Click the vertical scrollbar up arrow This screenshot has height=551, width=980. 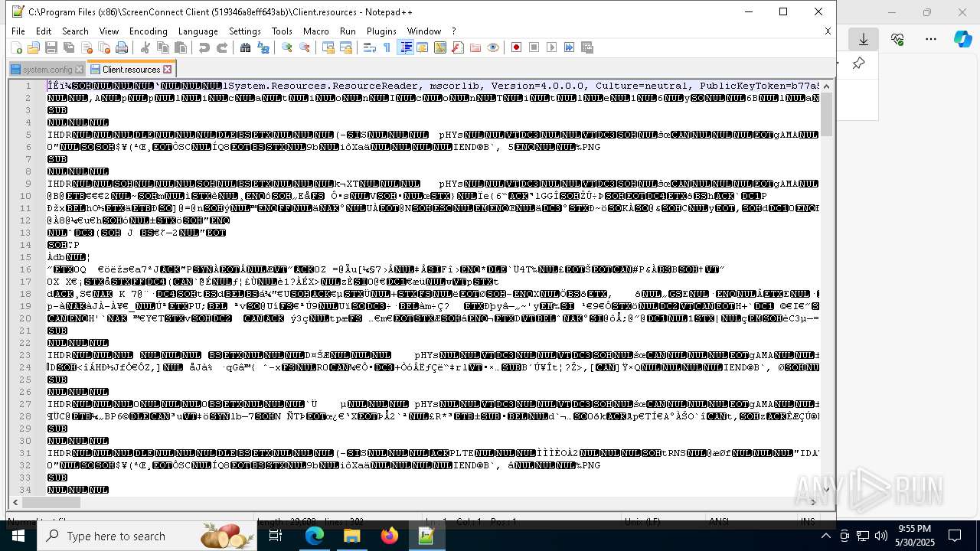826,86
